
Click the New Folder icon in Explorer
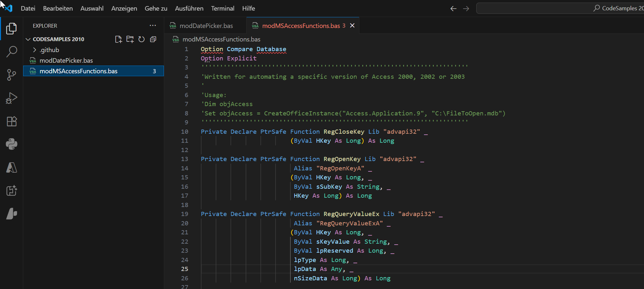tap(130, 39)
